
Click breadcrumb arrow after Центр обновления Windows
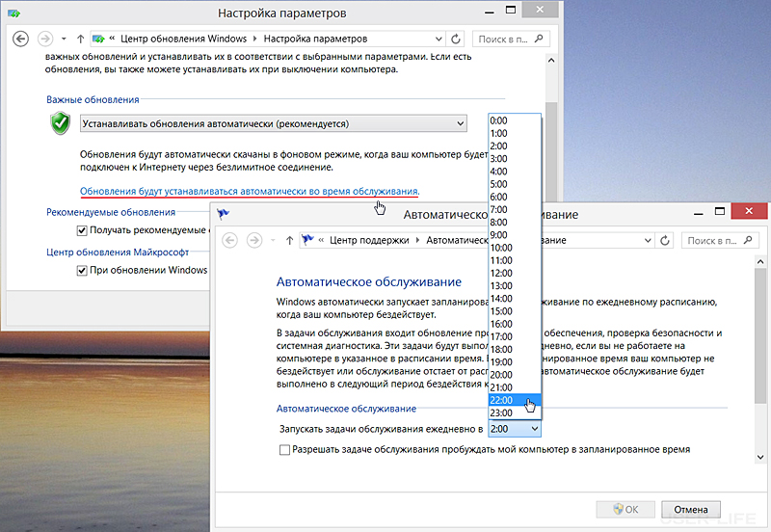click(254, 39)
